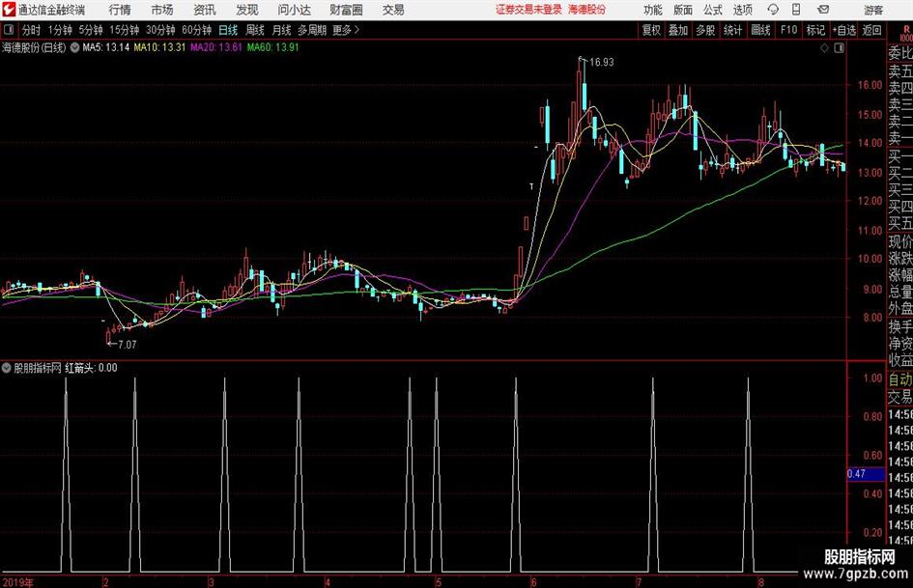The height and width of the screenshot is (588, 913).
Task: Switch to 1分钟 period
Action: pyautogui.click(x=60, y=30)
